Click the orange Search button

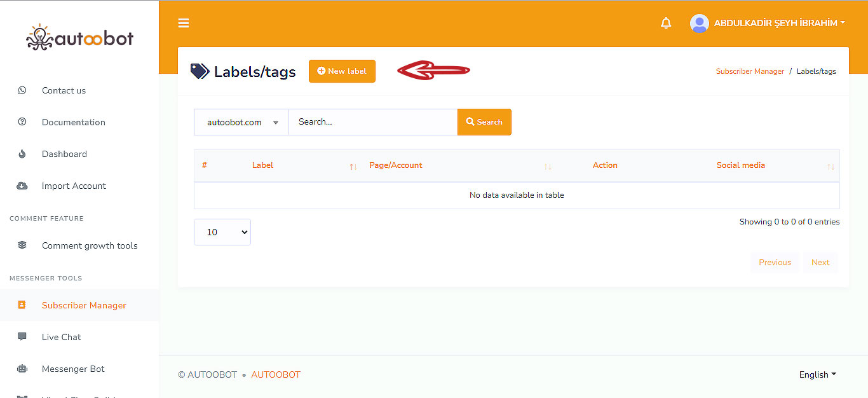coord(484,122)
